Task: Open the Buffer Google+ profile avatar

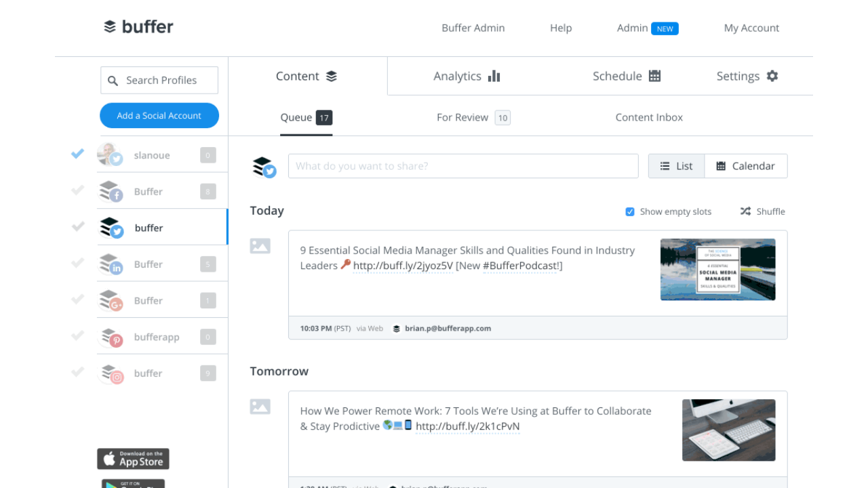Action: tap(111, 300)
